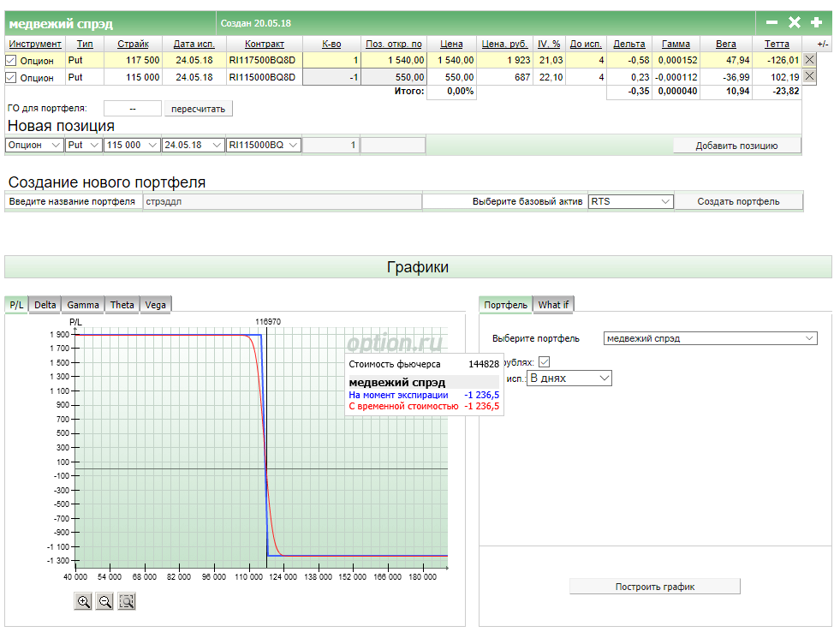Click the zoom in magnifier below chart
840x632 pixels.
click(84, 602)
